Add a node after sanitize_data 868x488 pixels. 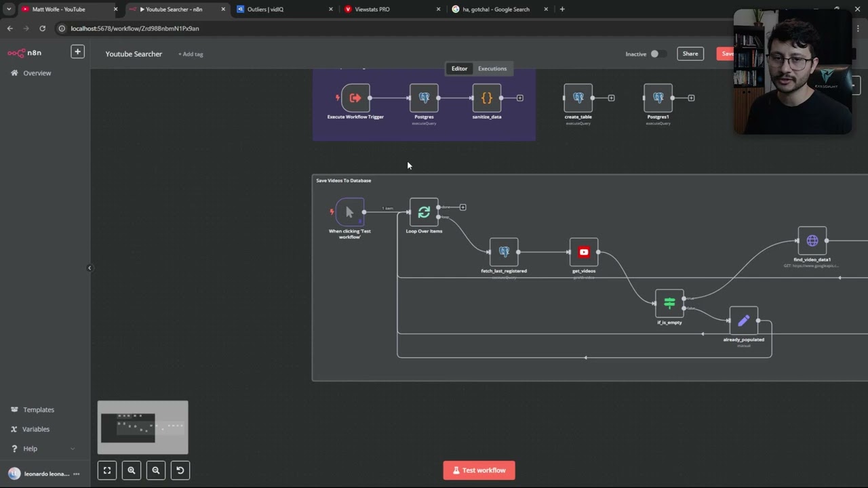click(x=520, y=98)
